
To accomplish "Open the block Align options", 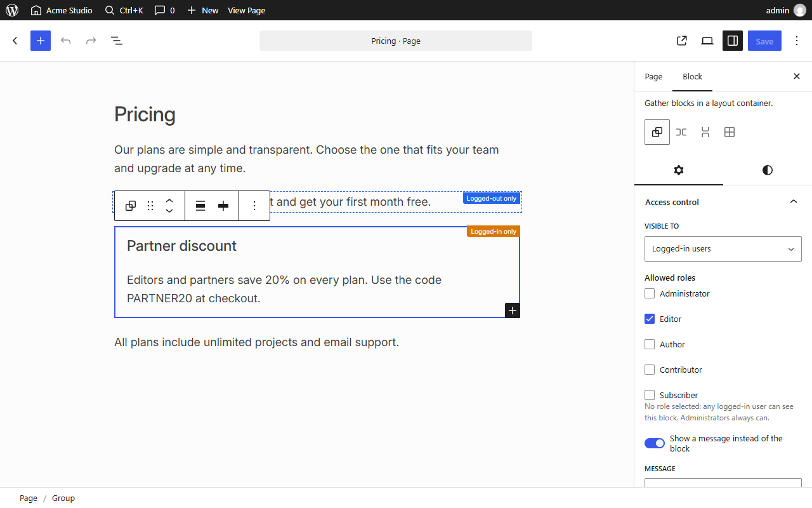I will [200, 206].
